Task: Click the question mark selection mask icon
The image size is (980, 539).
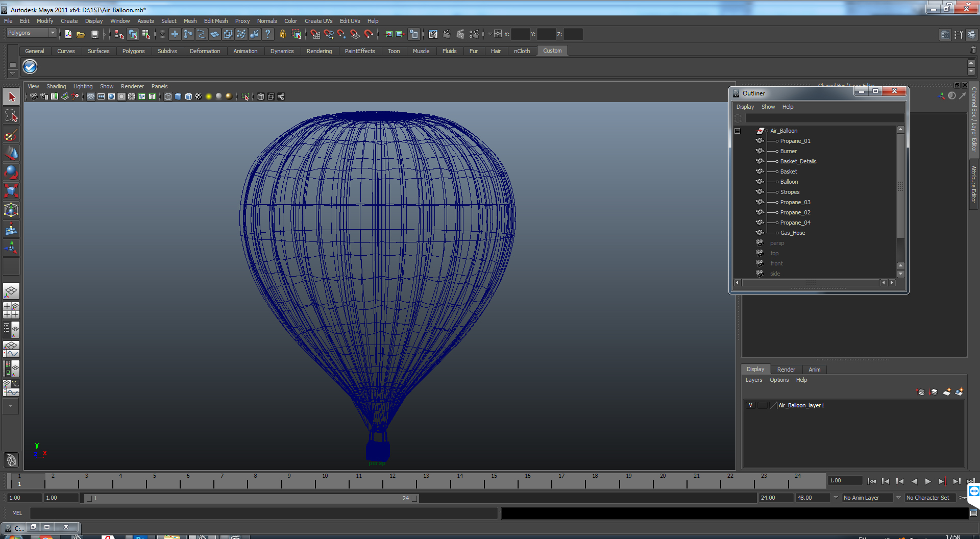Action: [268, 34]
